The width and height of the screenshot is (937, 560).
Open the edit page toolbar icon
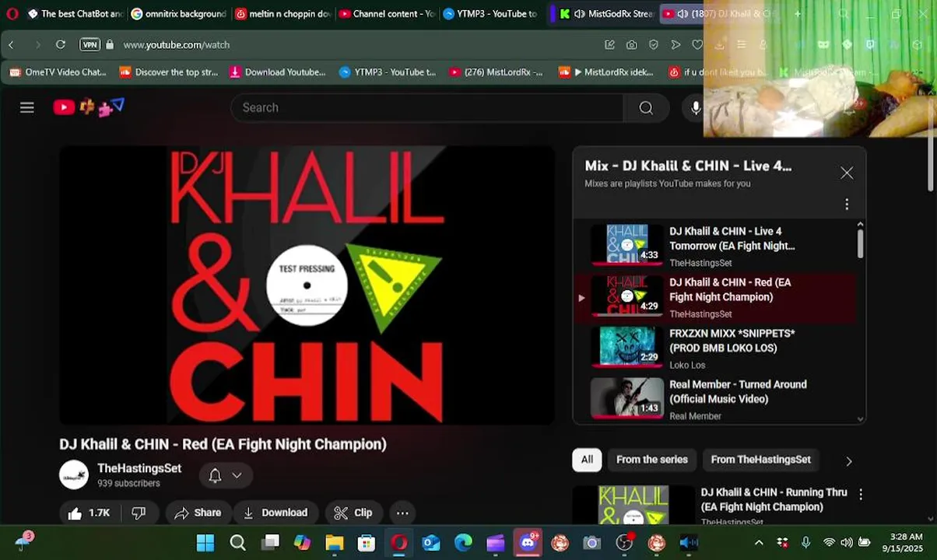click(610, 45)
